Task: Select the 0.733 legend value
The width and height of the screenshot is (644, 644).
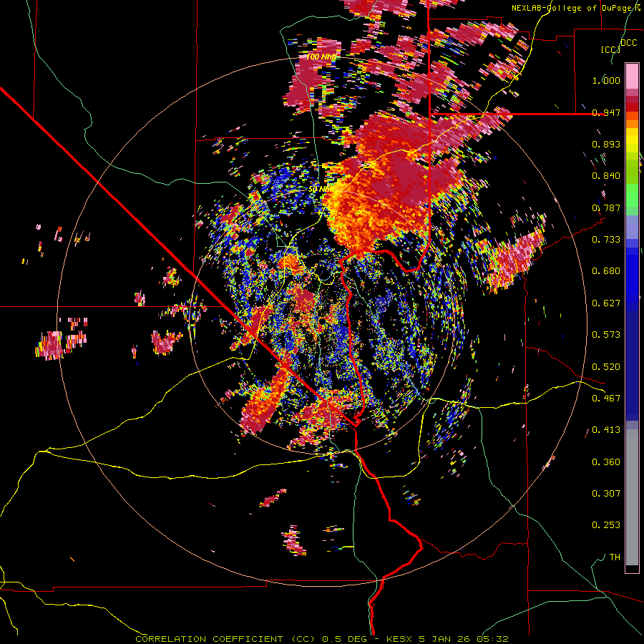Action: point(606,240)
